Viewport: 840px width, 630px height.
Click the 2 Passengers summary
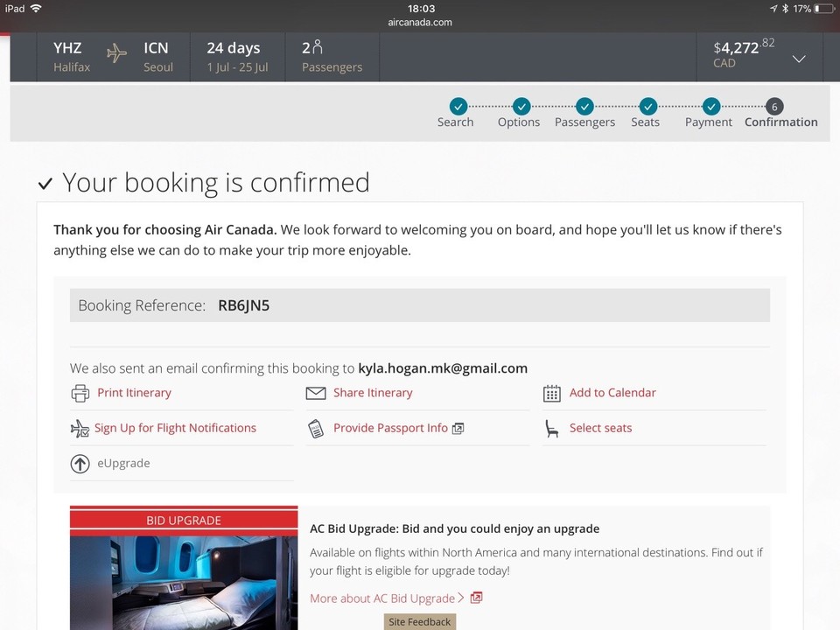(332, 57)
